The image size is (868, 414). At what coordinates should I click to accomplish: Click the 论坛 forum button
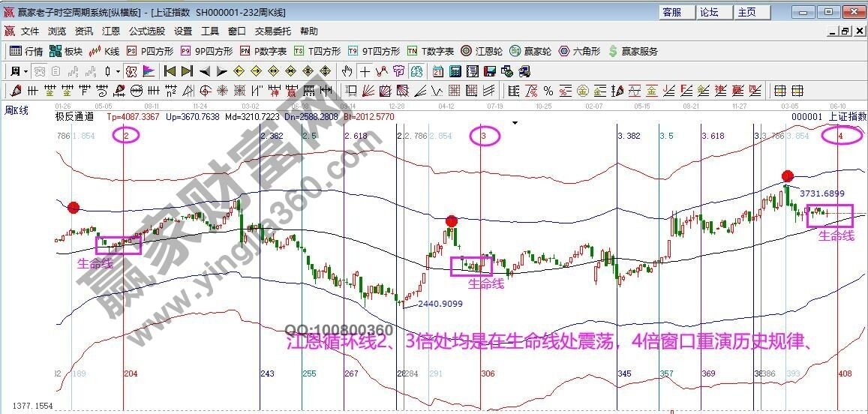click(x=709, y=12)
